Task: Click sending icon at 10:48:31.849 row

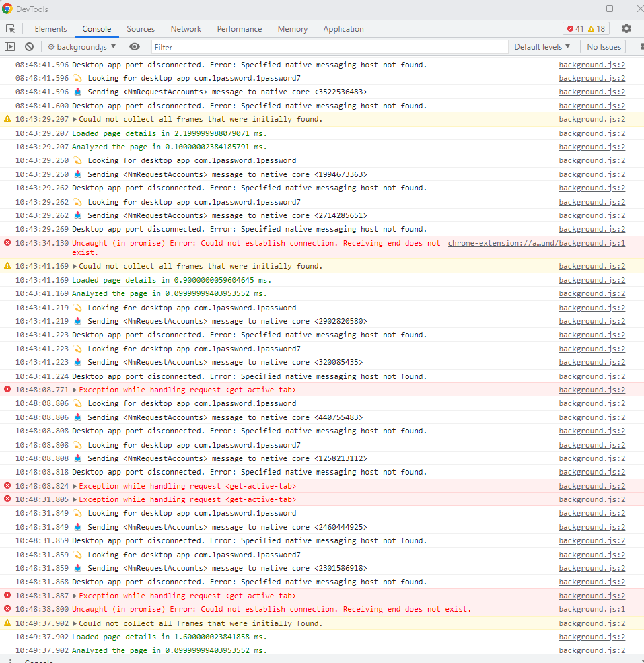Action: [x=78, y=527]
